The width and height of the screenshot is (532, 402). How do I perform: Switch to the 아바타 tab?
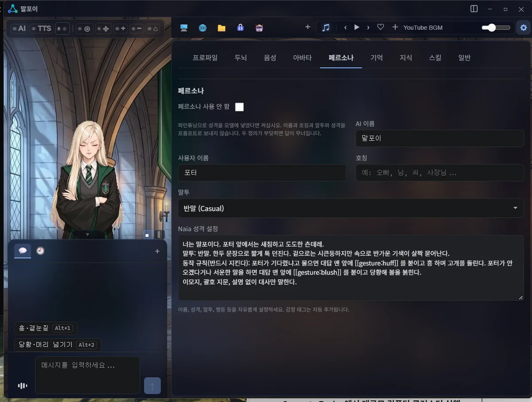[x=302, y=58]
